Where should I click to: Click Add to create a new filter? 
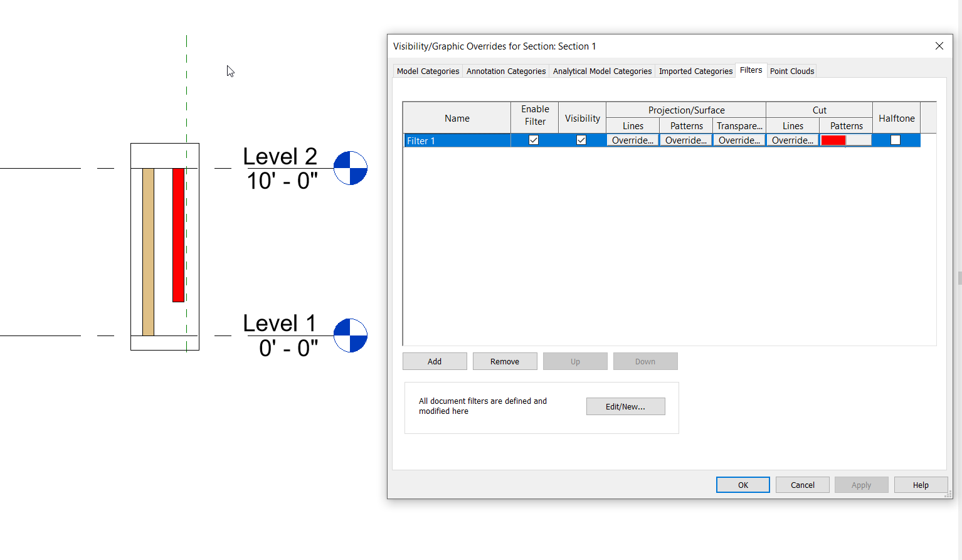pyautogui.click(x=434, y=361)
